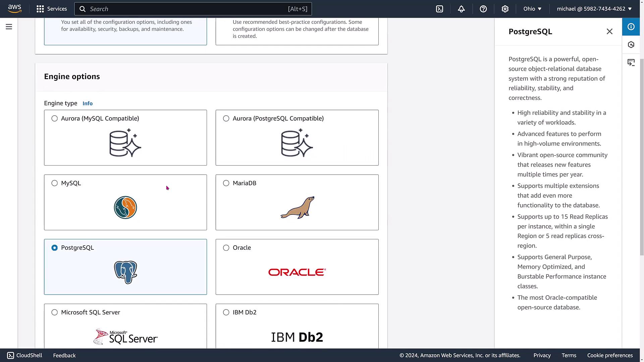Click the AWS search input field
644x362 pixels.
pyautogui.click(x=188, y=9)
